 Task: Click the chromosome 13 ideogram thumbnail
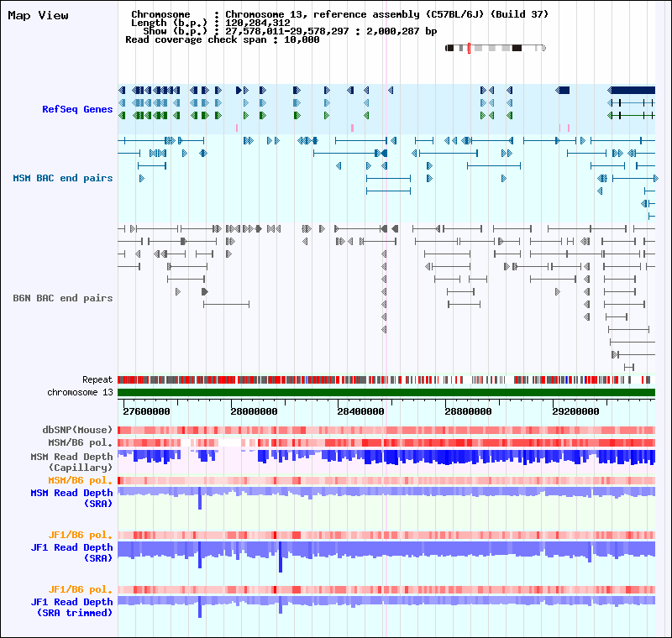pos(496,48)
